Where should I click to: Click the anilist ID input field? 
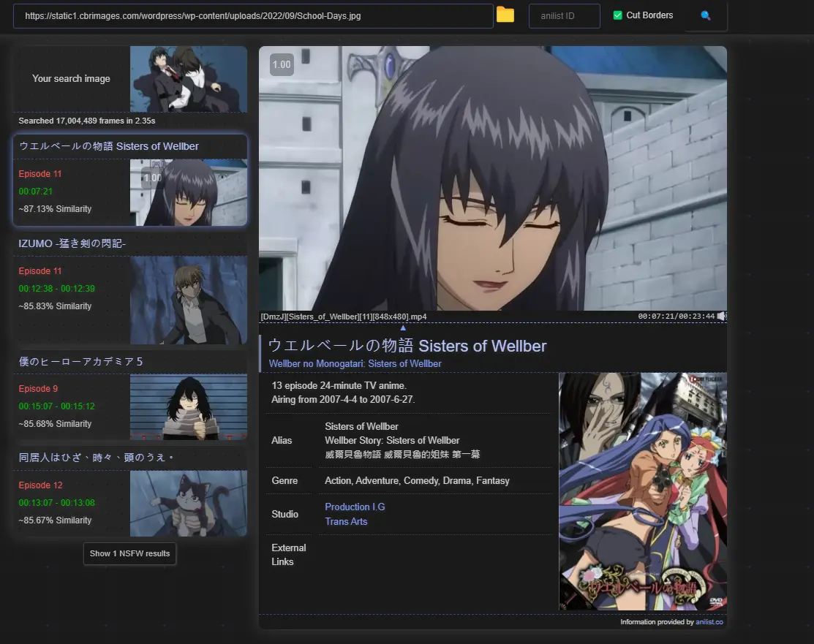(565, 16)
